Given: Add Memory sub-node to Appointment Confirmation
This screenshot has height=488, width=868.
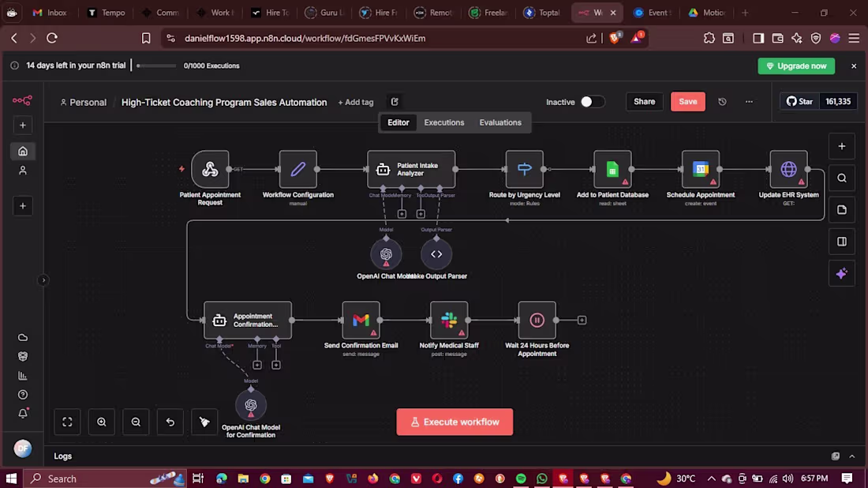Looking at the screenshot, I should (257, 365).
